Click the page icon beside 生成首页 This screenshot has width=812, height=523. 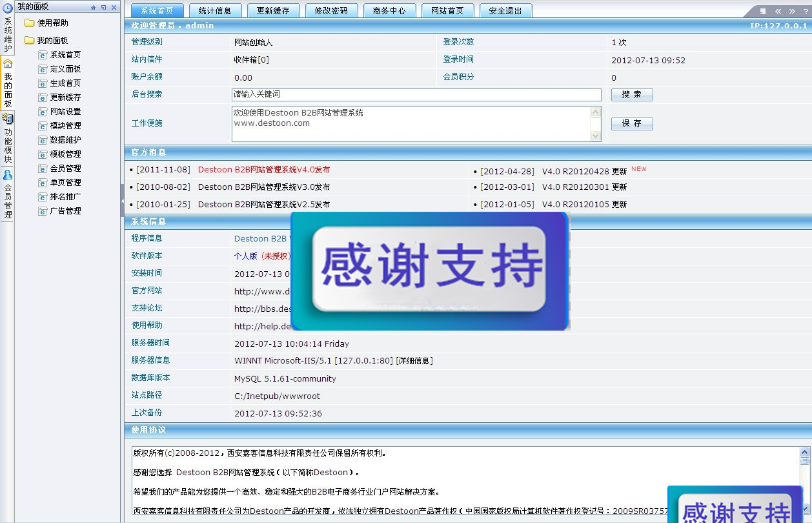point(43,83)
